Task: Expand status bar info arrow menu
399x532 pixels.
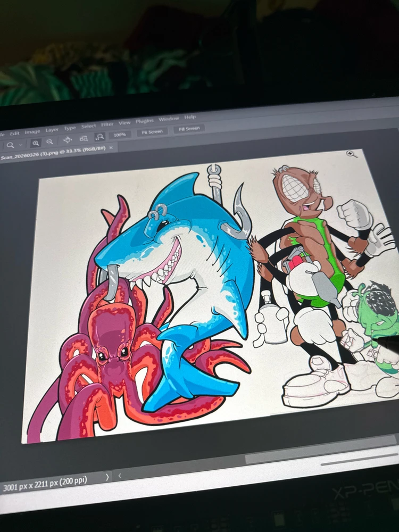Action: point(107,477)
